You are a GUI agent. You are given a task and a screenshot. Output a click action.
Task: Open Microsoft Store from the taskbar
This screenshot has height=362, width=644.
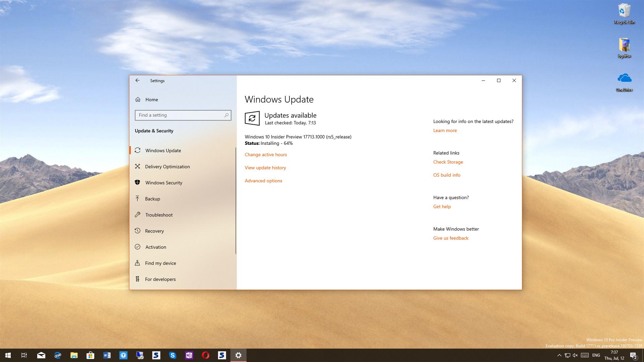coord(91,355)
